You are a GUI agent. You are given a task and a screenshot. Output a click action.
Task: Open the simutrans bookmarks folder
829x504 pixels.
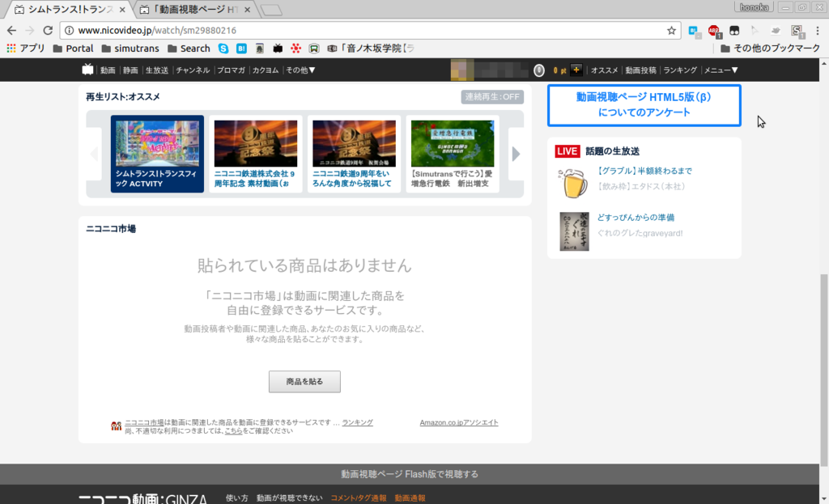point(130,48)
